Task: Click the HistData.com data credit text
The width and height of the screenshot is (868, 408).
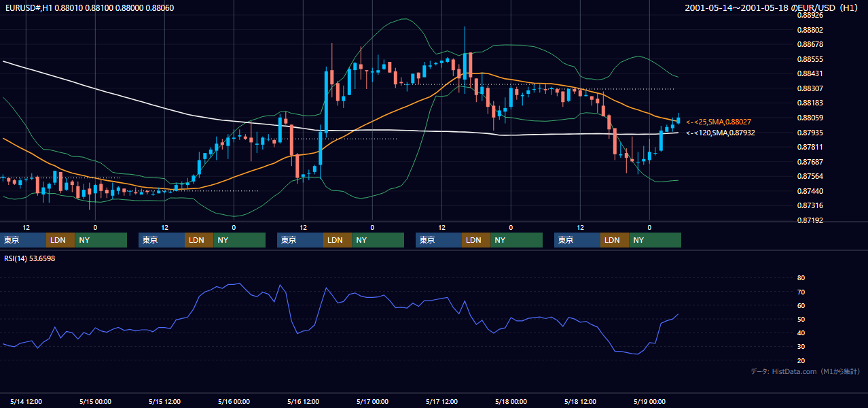Action: (806, 371)
